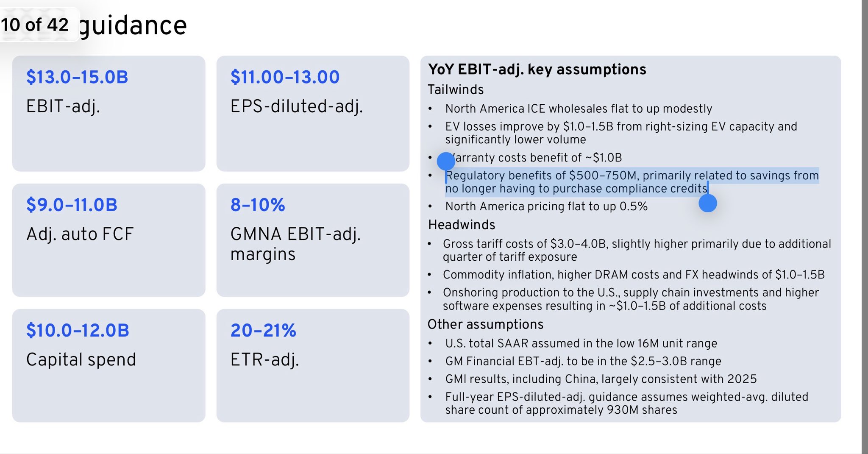Click the $10.0–12.0B Capital spend card
This screenshot has width=868, height=454.
coord(108,365)
